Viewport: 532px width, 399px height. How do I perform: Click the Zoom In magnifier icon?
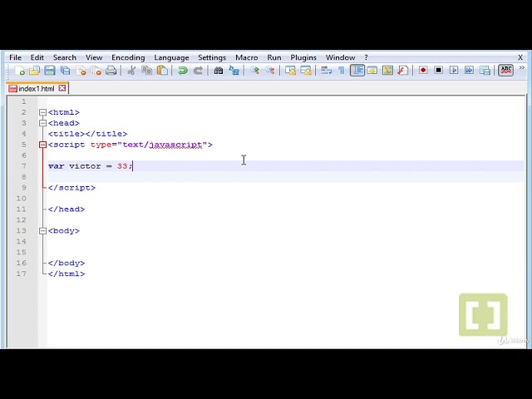tap(254, 71)
